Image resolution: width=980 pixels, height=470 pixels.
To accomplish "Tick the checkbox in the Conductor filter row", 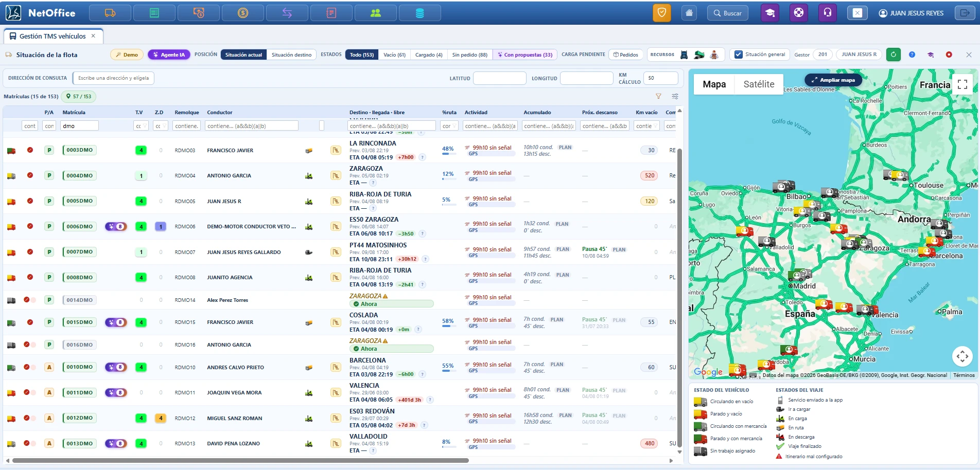I will tap(322, 125).
